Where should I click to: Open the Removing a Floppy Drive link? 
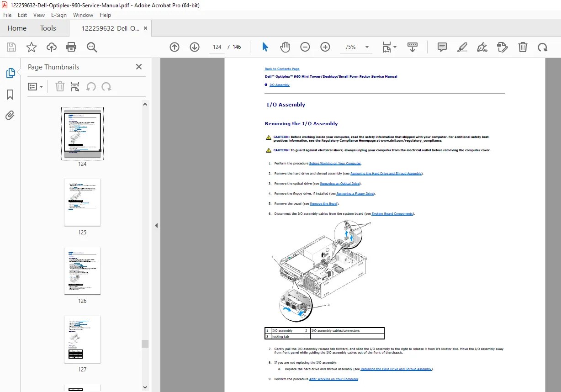click(355, 194)
